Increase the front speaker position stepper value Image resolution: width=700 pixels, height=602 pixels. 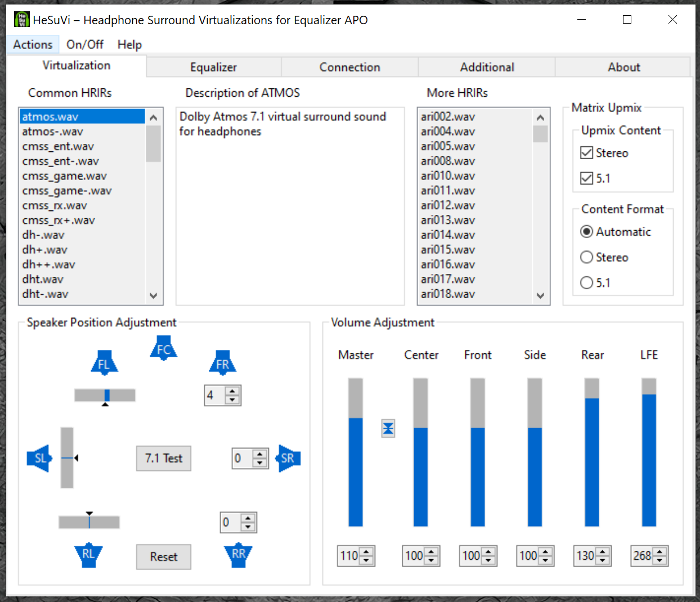point(232,391)
